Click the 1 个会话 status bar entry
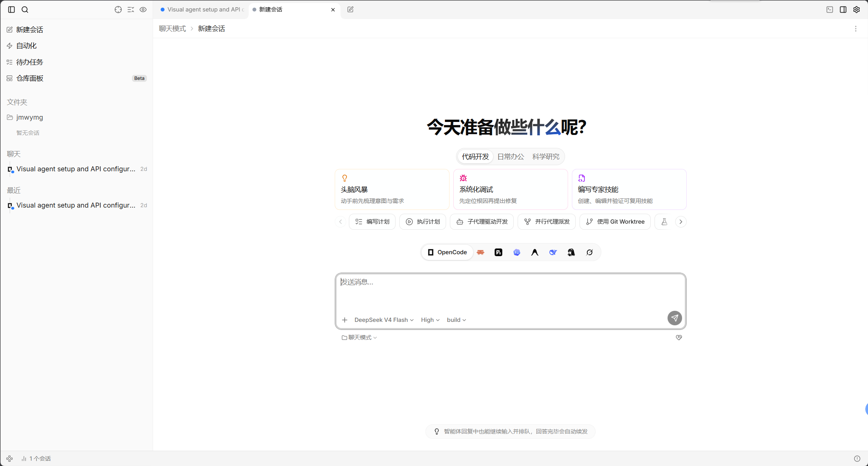The image size is (868, 466). point(36,458)
